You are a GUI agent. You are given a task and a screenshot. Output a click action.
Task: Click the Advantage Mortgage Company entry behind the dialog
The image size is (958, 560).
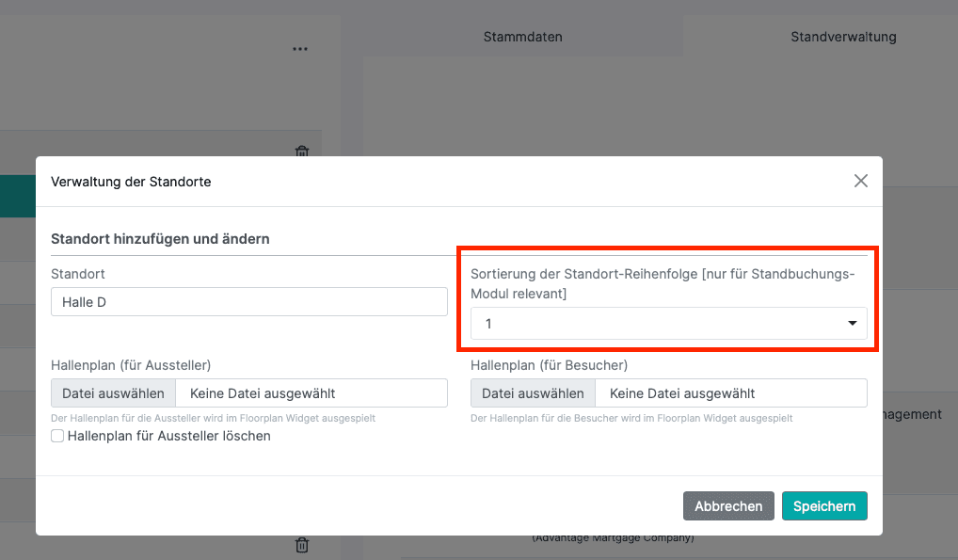click(613, 538)
